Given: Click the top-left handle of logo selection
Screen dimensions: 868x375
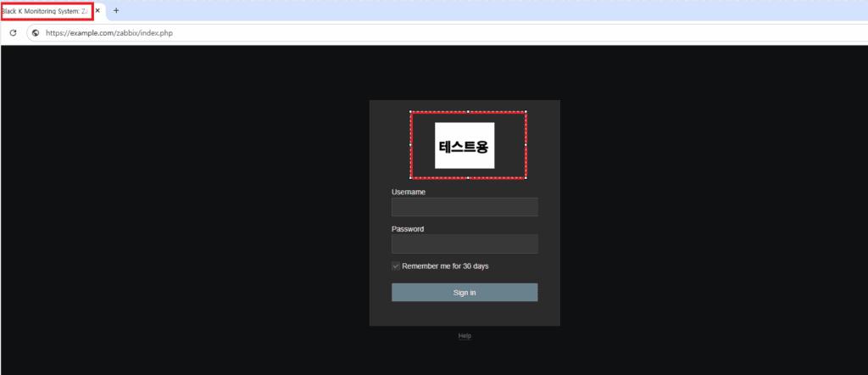Looking at the screenshot, I should pyautogui.click(x=411, y=111).
